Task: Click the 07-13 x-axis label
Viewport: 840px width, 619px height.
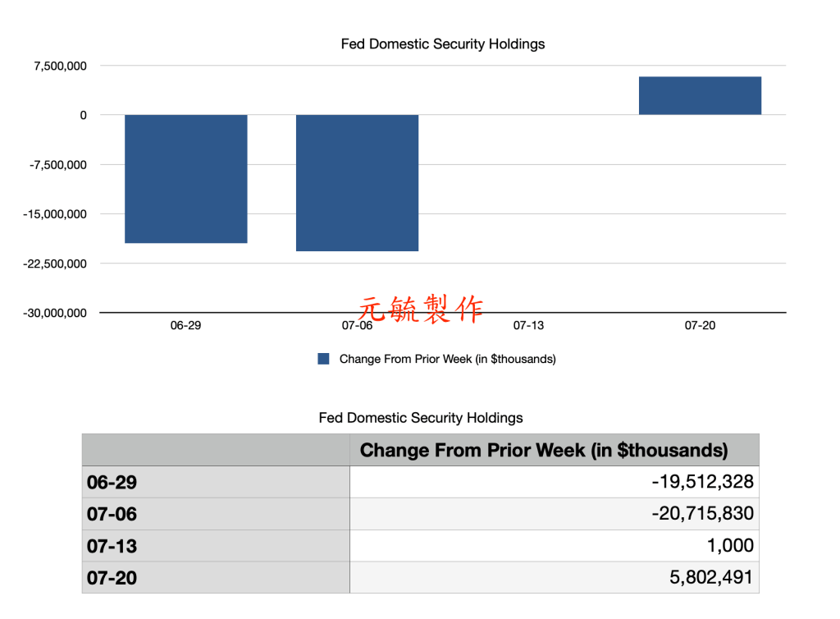Action: [528, 326]
